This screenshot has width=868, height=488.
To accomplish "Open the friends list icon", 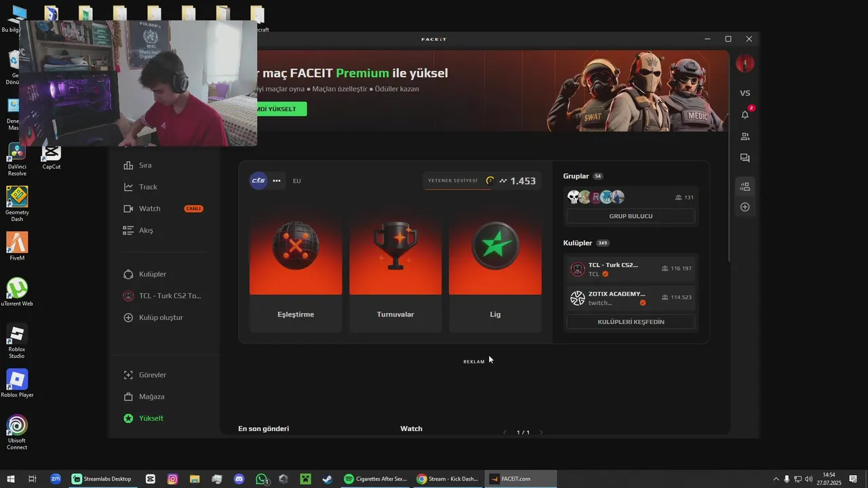I will (745, 136).
